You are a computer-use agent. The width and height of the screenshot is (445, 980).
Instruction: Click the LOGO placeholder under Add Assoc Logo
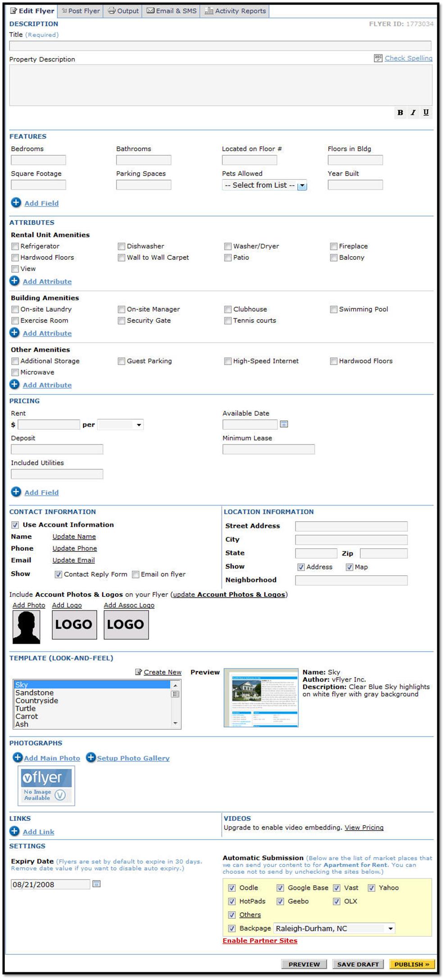point(126,625)
